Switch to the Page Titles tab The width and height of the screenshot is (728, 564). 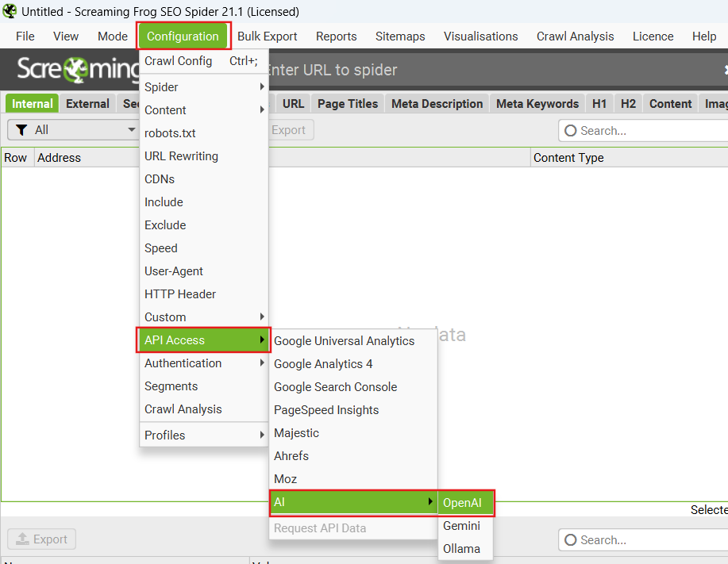[348, 103]
